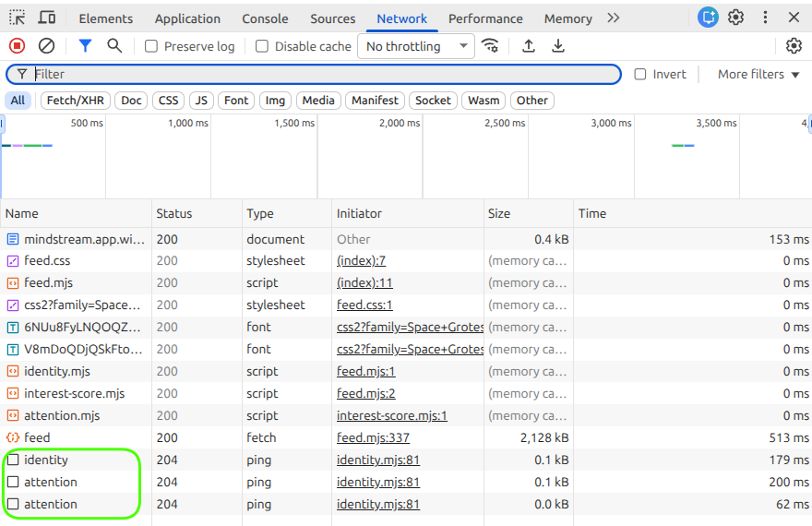Viewport: 812px width, 526px height.
Task: Show more tabs via chevron
Action: pos(614,18)
